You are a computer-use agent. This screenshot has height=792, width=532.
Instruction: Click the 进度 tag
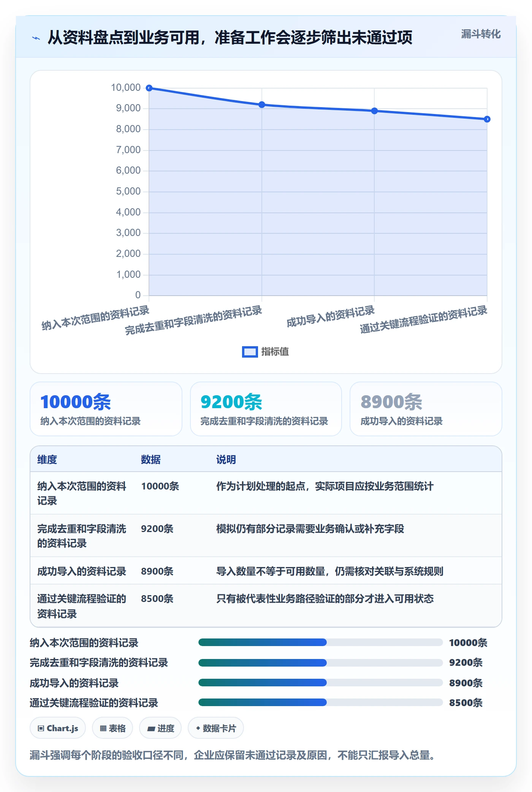[160, 728]
